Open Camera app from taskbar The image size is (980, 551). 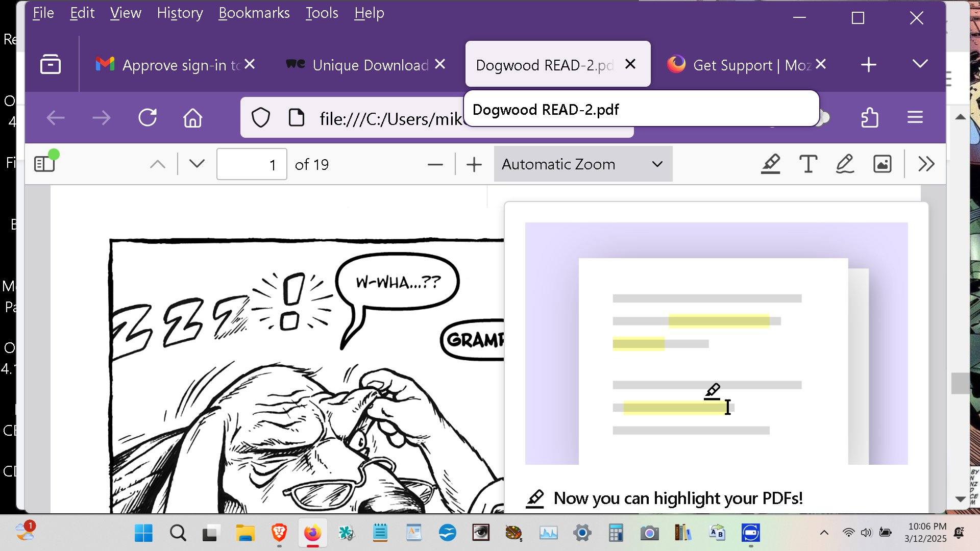tap(649, 533)
